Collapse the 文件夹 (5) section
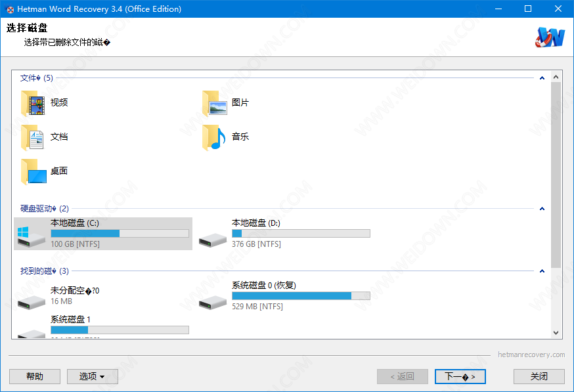 pos(542,78)
